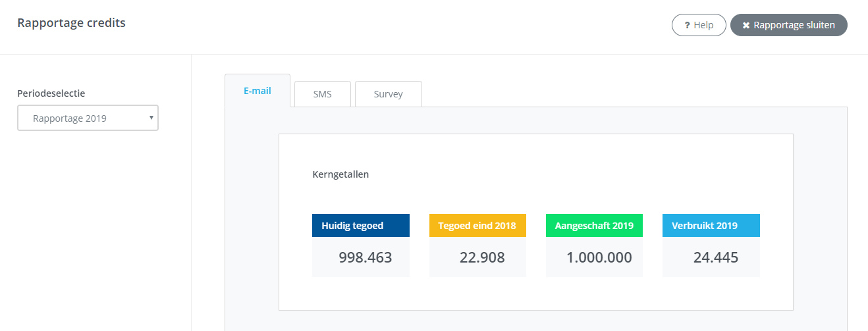Click the Periodeselectie label
The image size is (868, 331).
51,93
